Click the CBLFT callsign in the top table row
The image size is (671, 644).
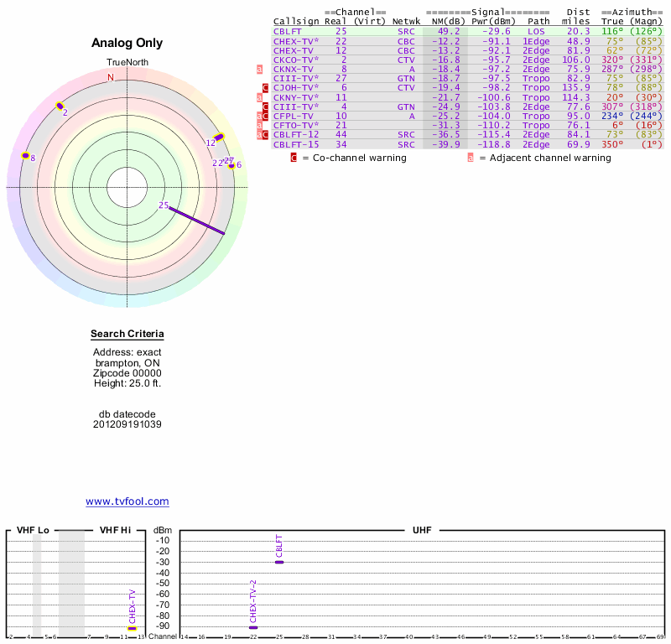tap(286, 31)
